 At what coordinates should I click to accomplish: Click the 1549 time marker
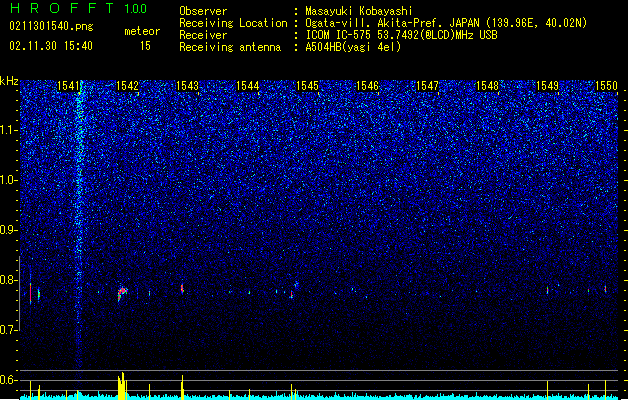pyautogui.click(x=547, y=86)
